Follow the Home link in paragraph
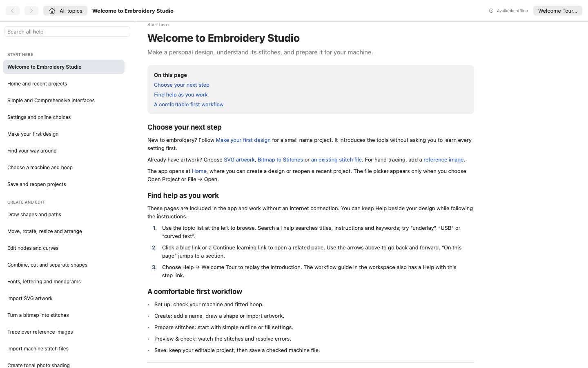588x368 pixels. 199,171
